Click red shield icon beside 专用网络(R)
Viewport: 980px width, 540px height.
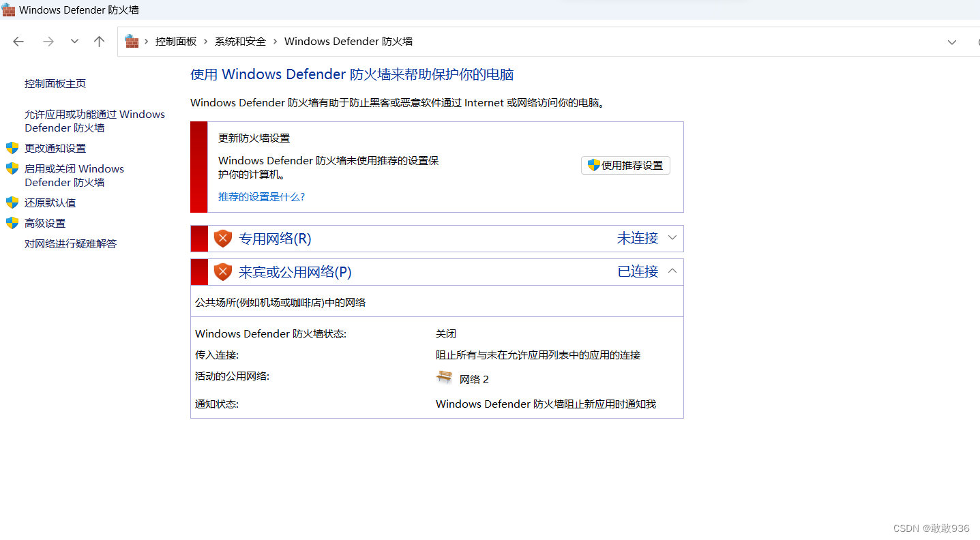(x=223, y=239)
